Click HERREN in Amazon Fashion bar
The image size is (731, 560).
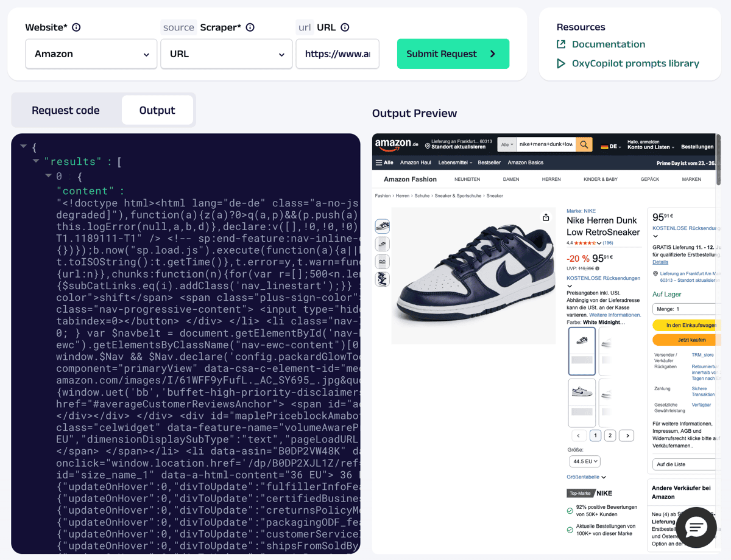[x=551, y=180]
